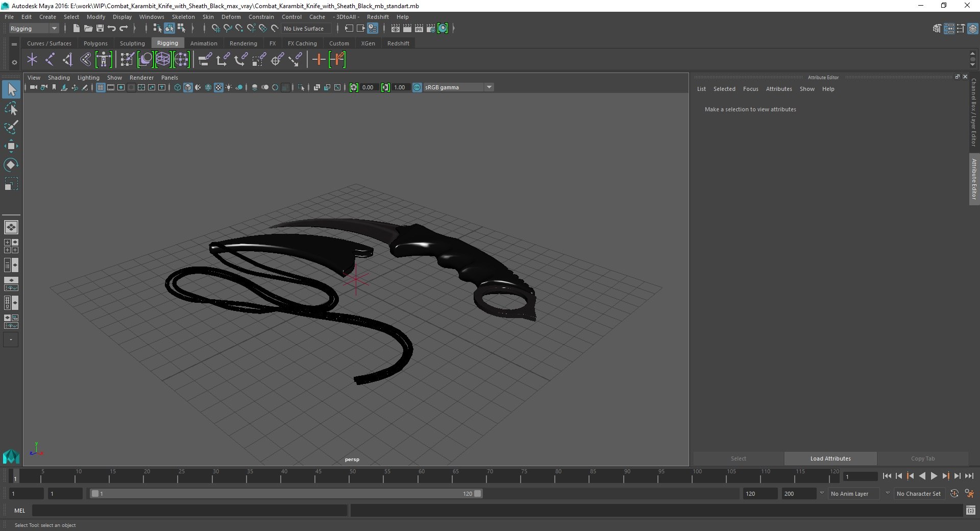Open the No Character Set dropdown
The image size is (980, 531).
click(919, 494)
